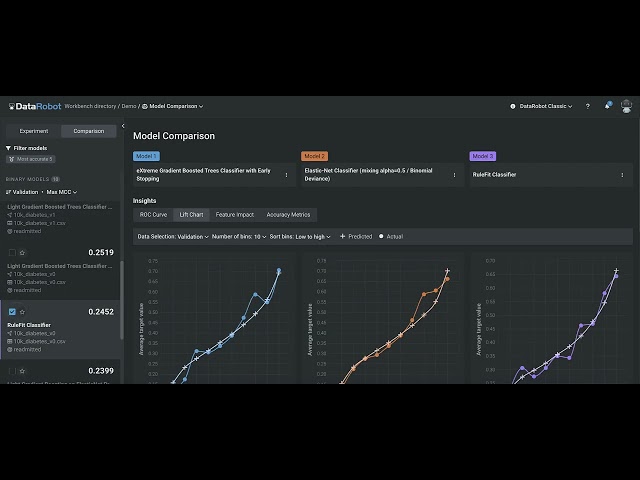The image size is (640, 480).
Task: Open the Model Comparison breadcrumb dropdown
Action: tap(176, 106)
